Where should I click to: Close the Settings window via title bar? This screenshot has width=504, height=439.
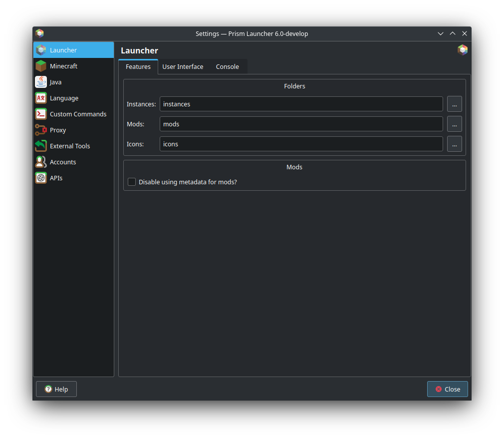(x=465, y=33)
